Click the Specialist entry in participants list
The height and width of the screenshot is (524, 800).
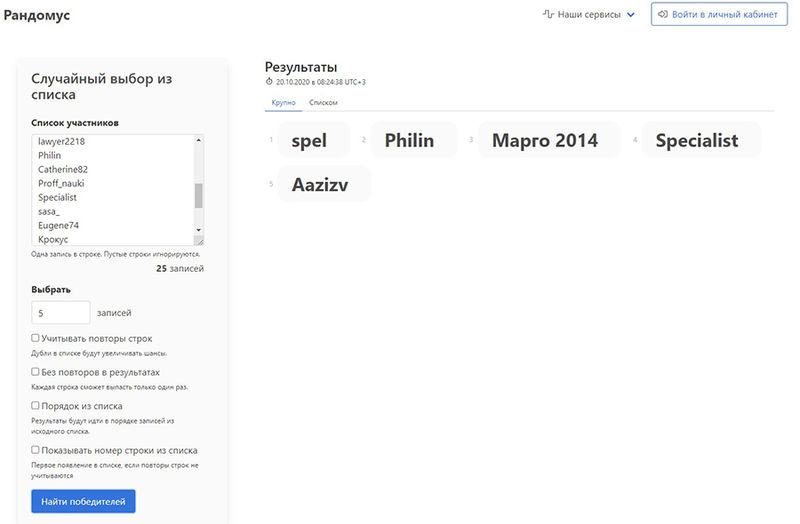57,198
